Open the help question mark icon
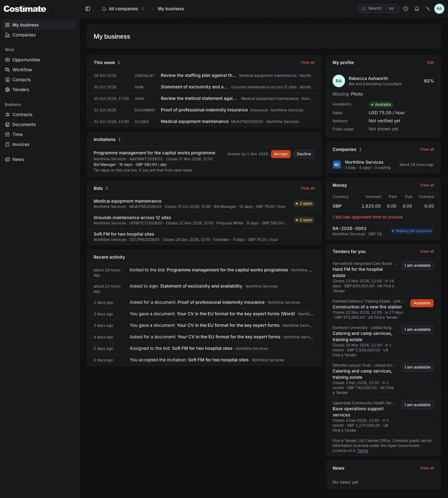Image resolution: width=448 pixels, height=498 pixels. coord(406,9)
